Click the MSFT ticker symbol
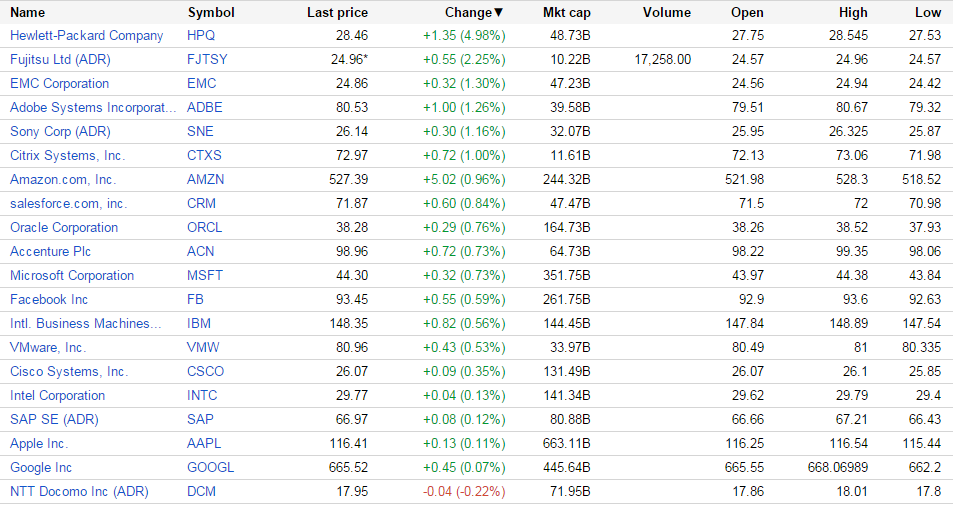 [x=204, y=276]
